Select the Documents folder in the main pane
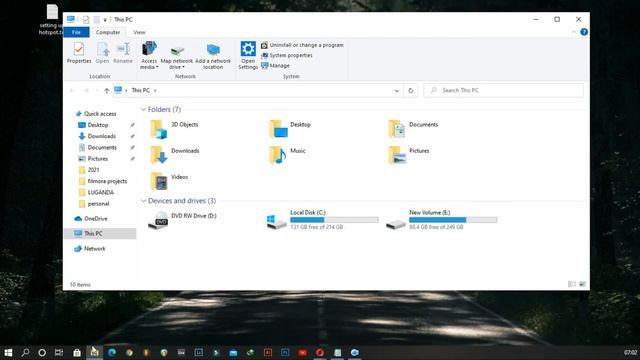The height and width of the screenshot is (360, 640). (x=413, y=129)
